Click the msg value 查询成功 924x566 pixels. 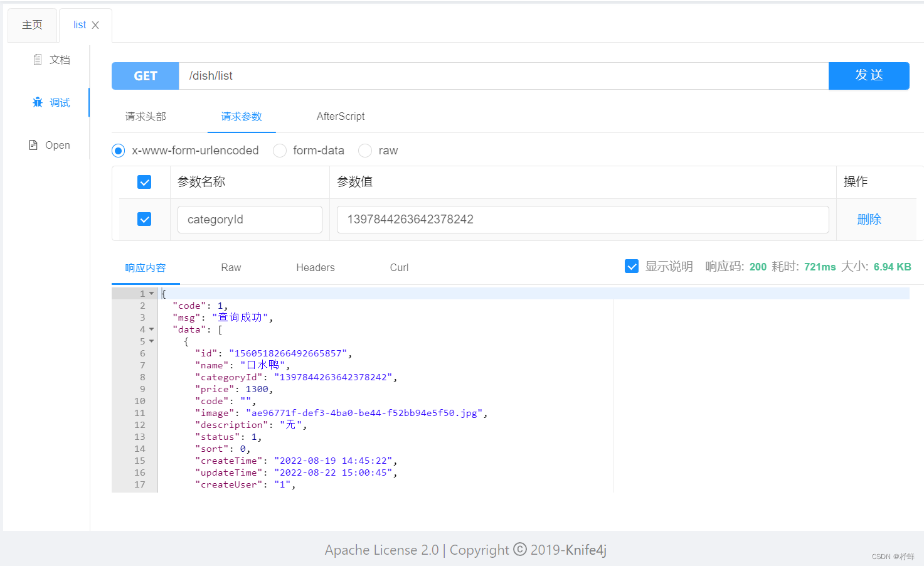click(240, 318)
